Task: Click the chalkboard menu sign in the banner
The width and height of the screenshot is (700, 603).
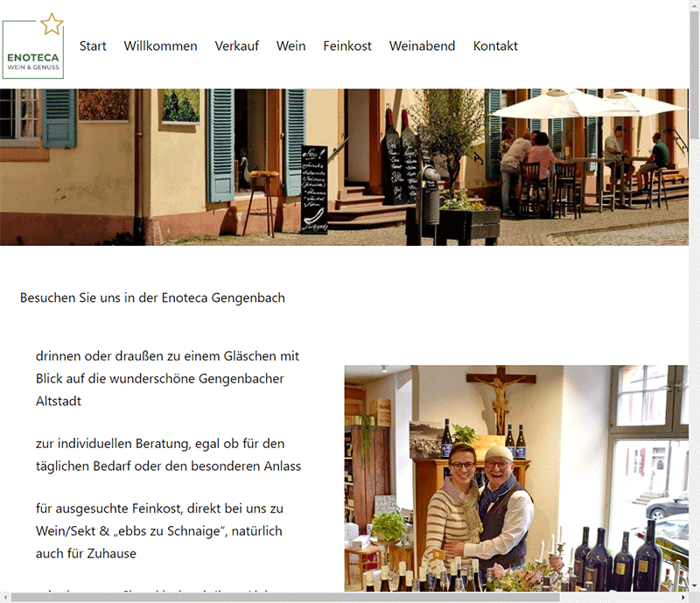Action: tap(314, 188)
